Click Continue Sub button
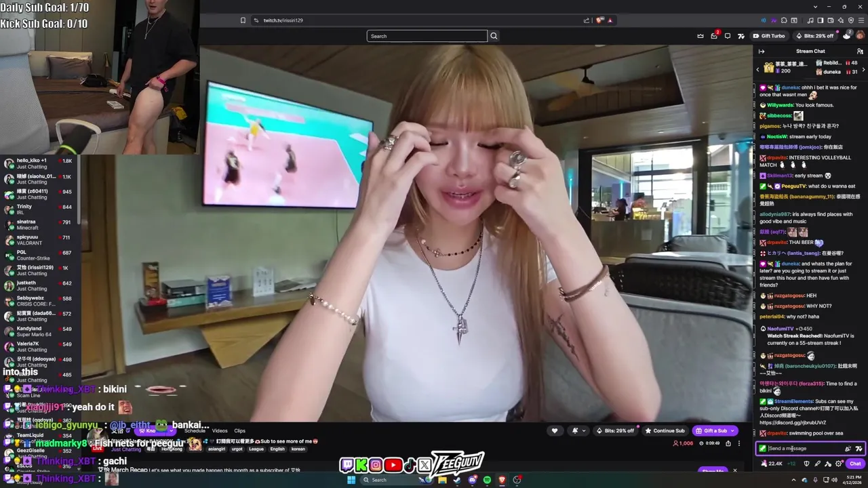 [665, 430]
